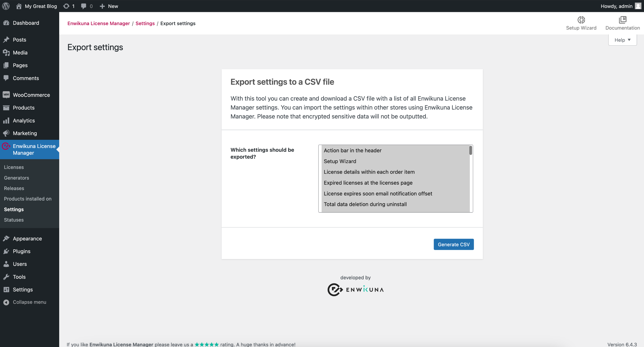Screen dimensions: 644x347
Task: Click the WooCommerce logo icon
Action: (6, 95)
